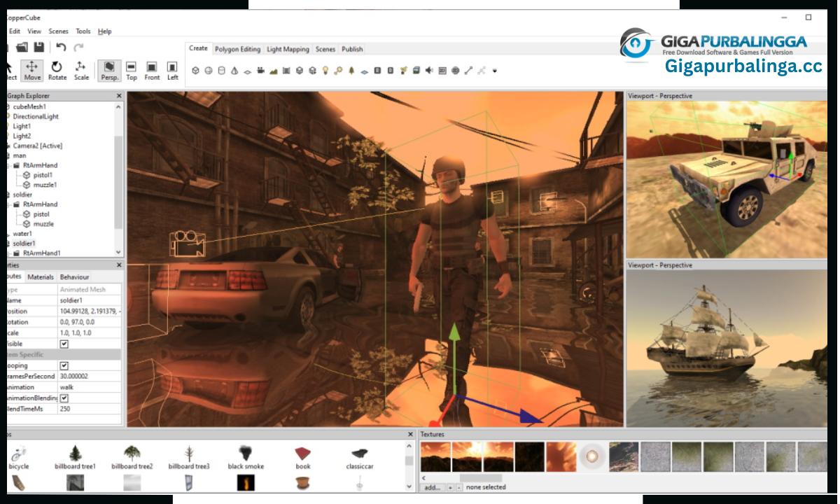
Task: Switch to the Publish tab
Action: 352,49
